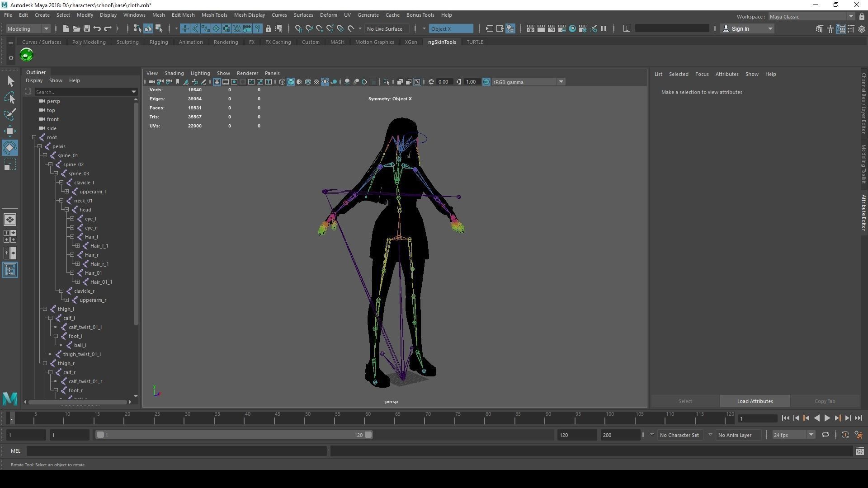Viewport: 868px width, 488px height.
Task: Click the Load Attributes button
Action: 755,401
